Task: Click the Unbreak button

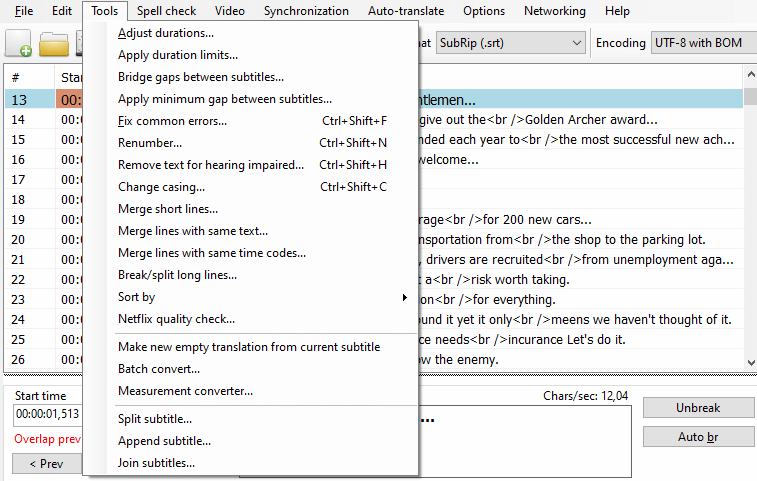Action: click(698, 408)
